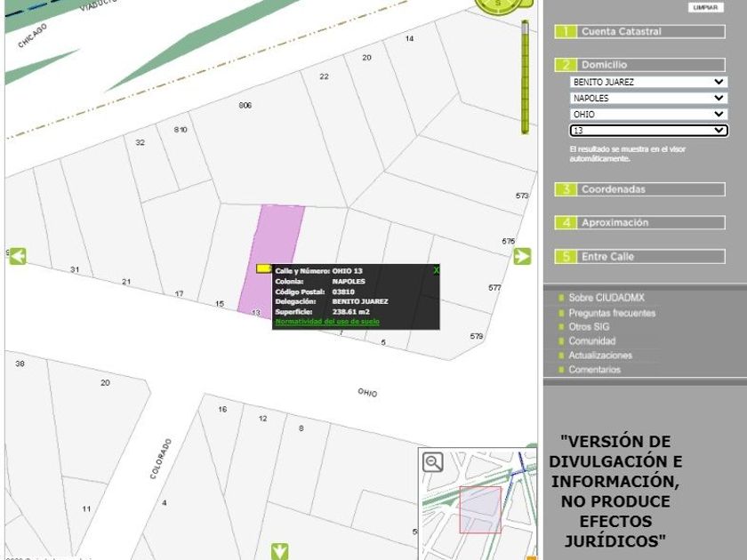This screenshot has width=747, height=560.
Task: Click the zoom-out magnifier on overview map
Action: tap(433, 462)
